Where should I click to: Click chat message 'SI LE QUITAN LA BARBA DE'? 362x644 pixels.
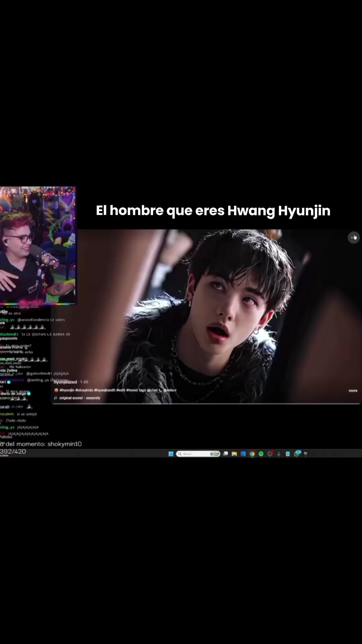46,334
